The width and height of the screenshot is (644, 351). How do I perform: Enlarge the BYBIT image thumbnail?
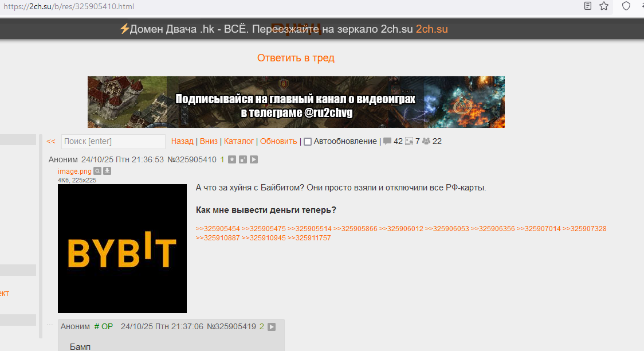[x=123, y=249]
